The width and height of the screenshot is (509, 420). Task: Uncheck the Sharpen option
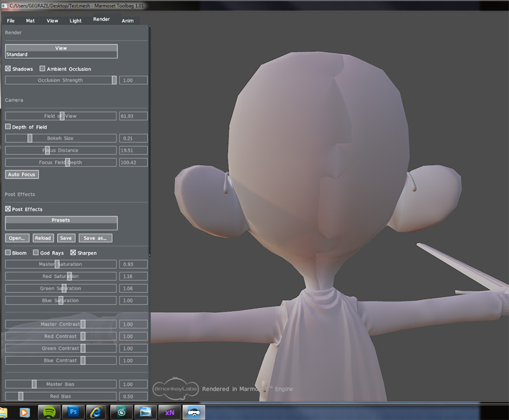click(73, 253)
